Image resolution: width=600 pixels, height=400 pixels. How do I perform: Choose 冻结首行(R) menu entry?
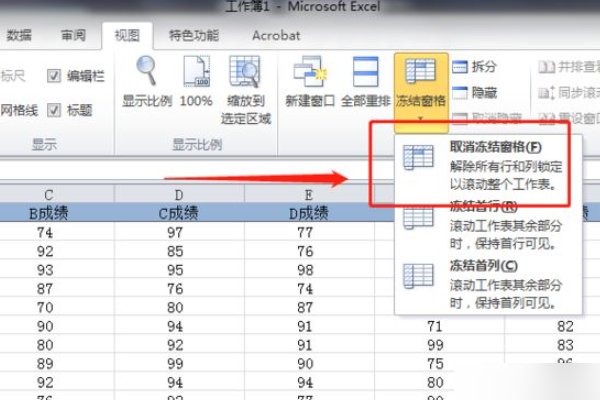(488, 225)
